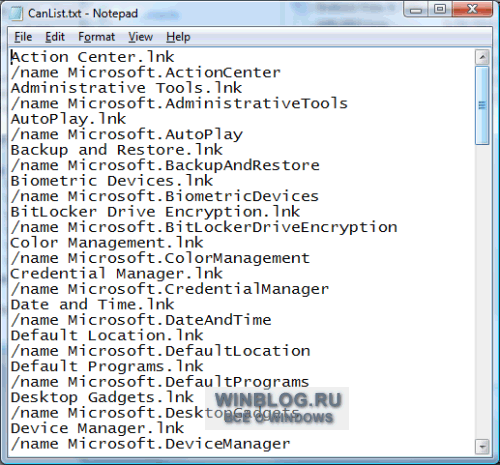Click the scroll up arrow

[482, 57]
